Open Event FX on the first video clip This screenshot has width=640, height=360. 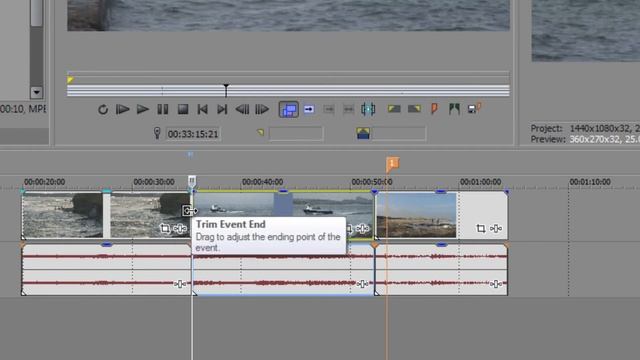coord(180,229)
